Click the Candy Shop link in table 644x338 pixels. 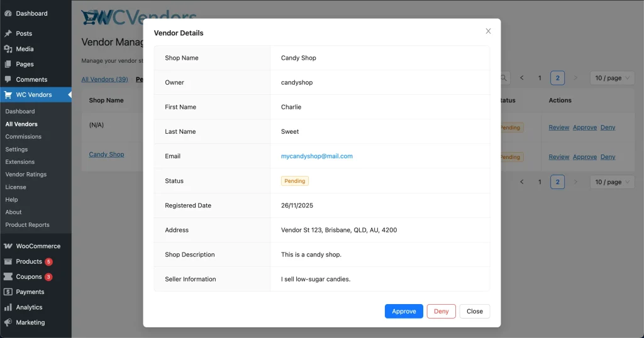[106, 155]
